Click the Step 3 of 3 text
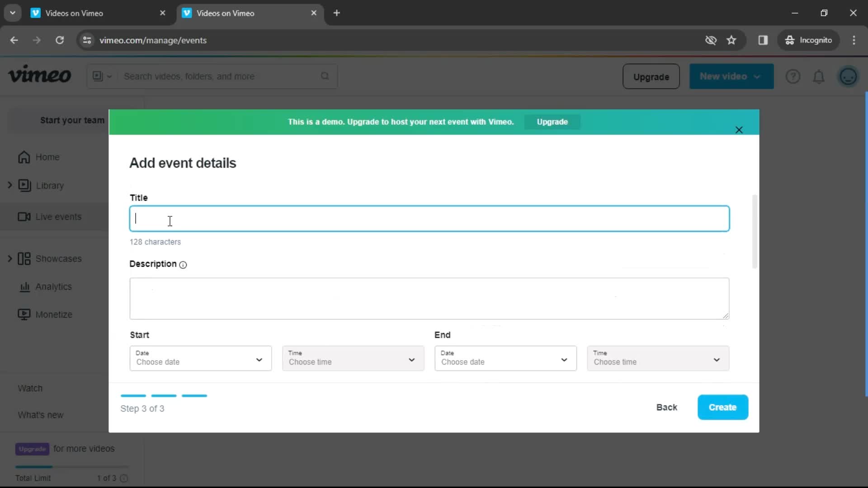This screenshot has width=868, height=488. tap(142, 408)
